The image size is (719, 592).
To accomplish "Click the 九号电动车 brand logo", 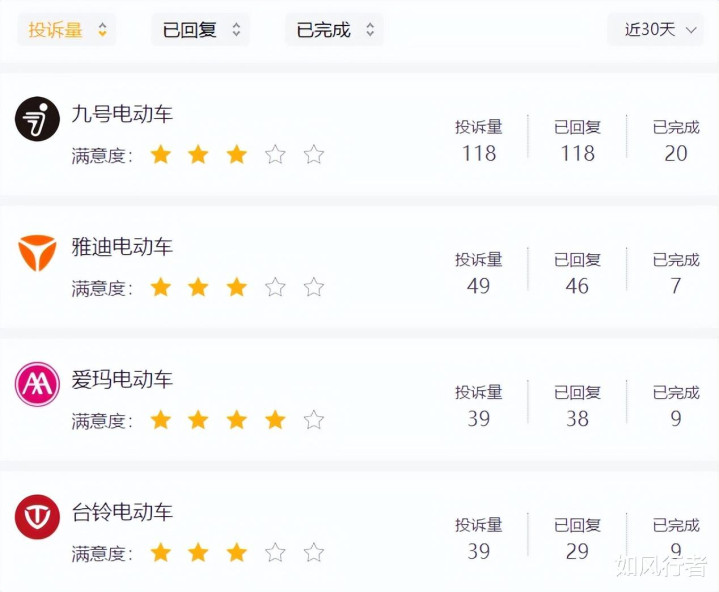I will (37, 119).
